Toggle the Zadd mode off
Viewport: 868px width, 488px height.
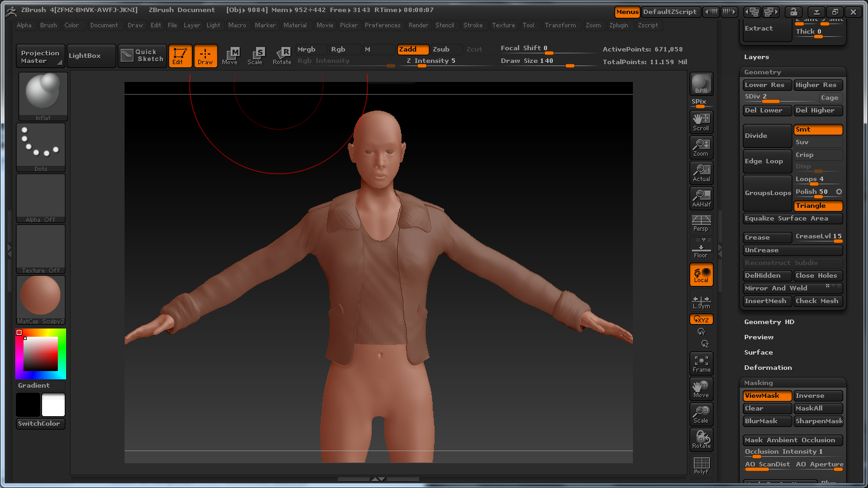413,50
